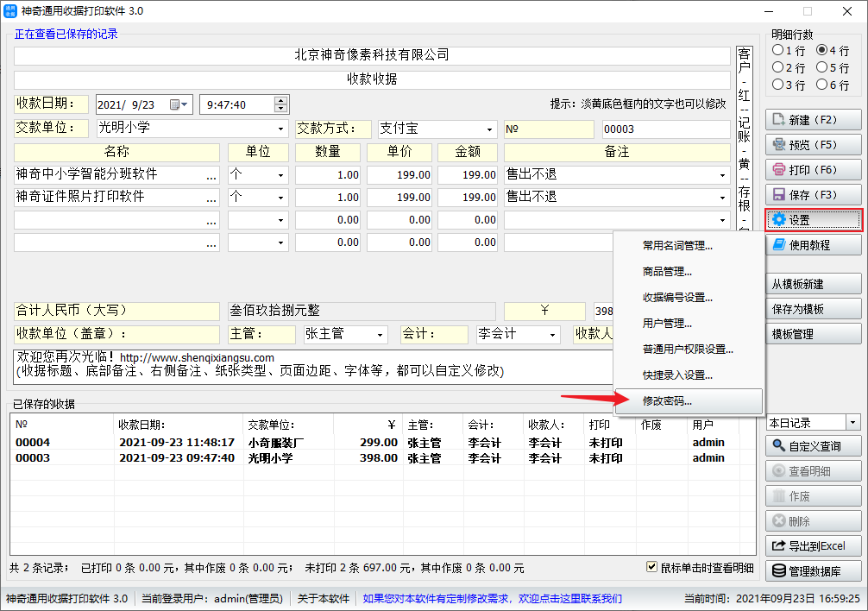
Task: Click the 模板管理 button
Action: [813, 334]
